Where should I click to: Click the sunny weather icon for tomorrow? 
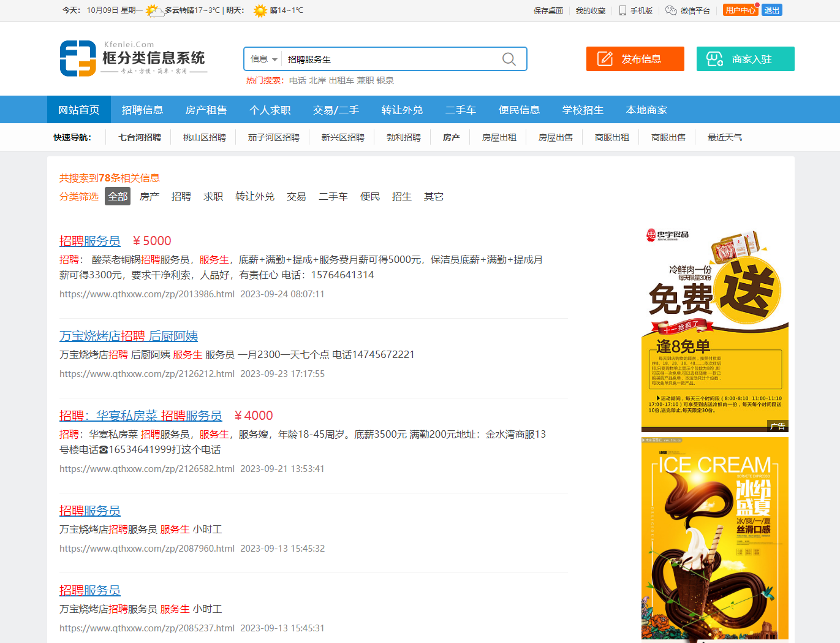pos(260,10)
